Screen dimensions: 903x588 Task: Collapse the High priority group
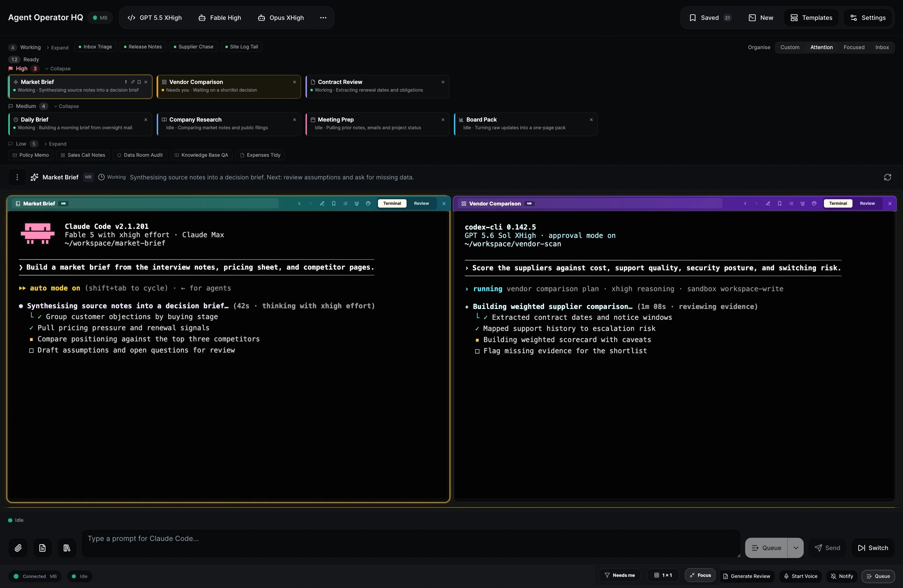[58, 69]
